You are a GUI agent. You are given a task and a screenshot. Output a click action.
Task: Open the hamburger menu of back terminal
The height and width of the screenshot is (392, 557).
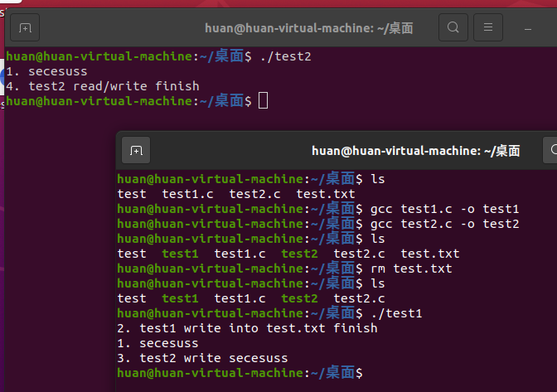(x=488, y=27)
